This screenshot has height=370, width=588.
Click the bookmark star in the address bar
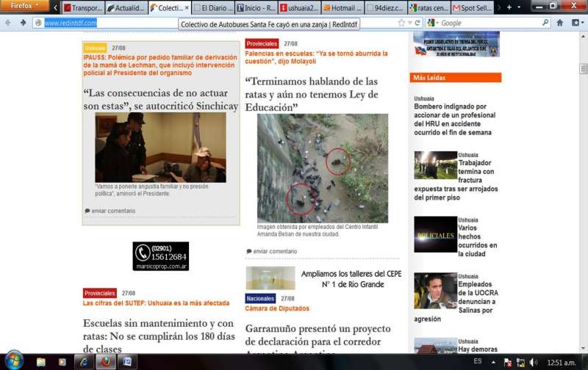401,23
